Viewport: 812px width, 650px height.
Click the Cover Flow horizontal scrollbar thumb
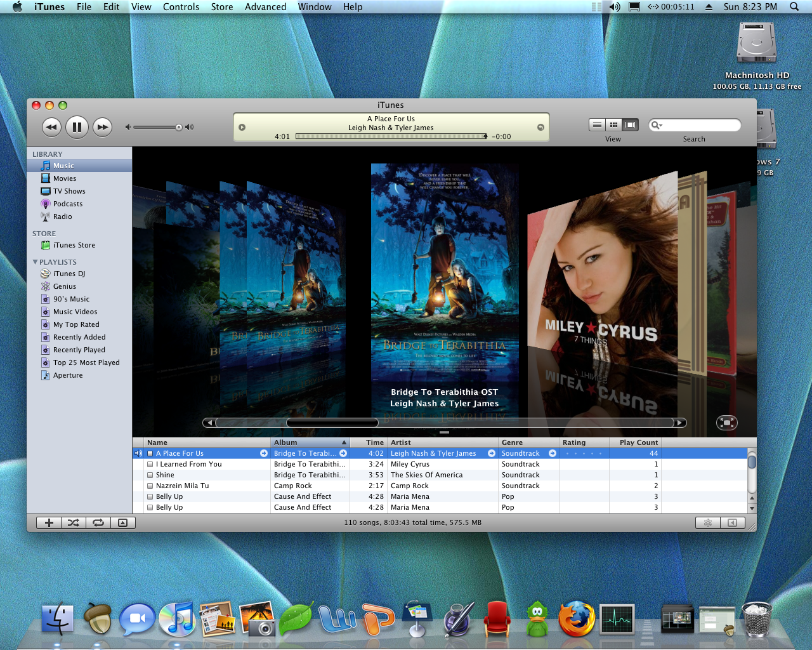[332, 423]
